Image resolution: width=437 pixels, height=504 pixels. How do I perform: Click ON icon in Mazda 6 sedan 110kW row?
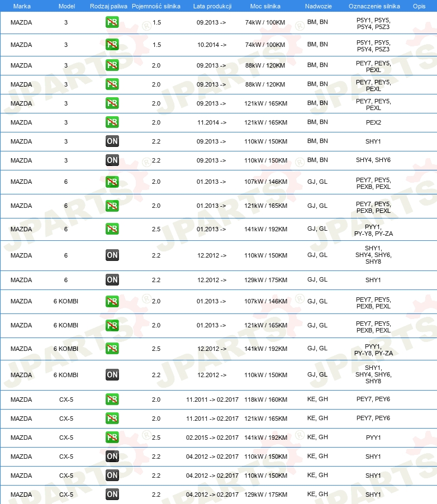112,255
